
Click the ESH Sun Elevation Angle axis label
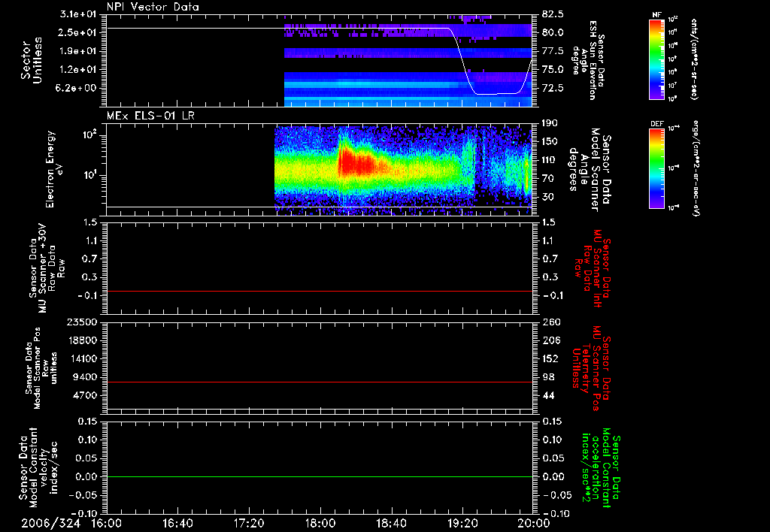(x=588, y=60)
